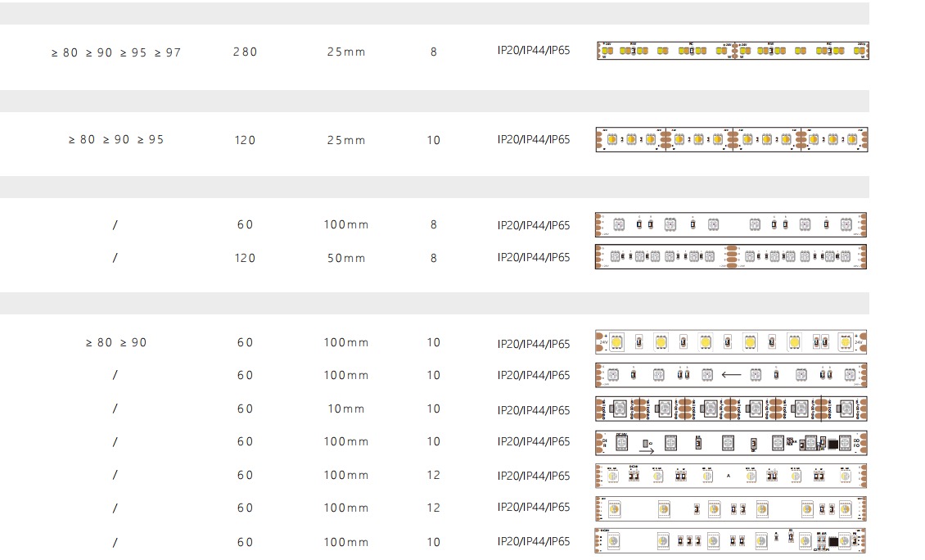Click the 280 LED quantity value
This screenshot has width=925, height=560.
(245, 52)
